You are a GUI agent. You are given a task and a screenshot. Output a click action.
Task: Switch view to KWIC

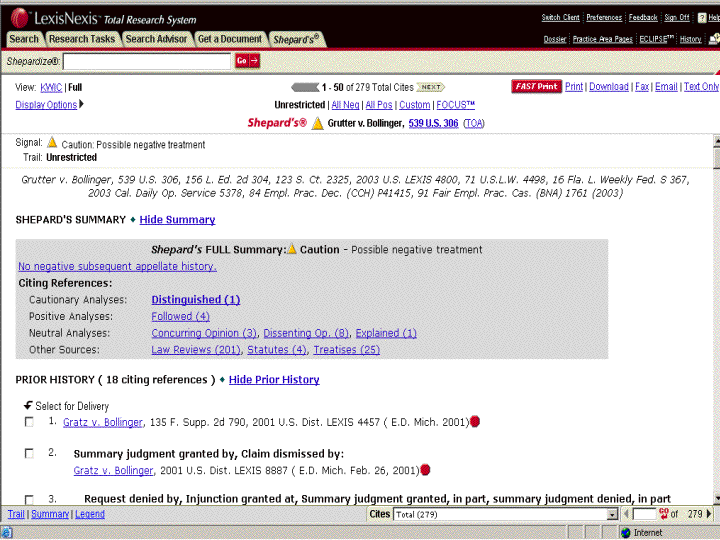pyautogui.click(x=51, y=87)
